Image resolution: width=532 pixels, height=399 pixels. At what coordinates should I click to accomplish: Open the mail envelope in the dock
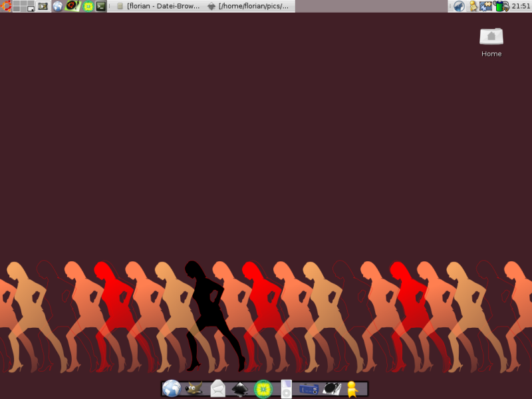[218, 388]
